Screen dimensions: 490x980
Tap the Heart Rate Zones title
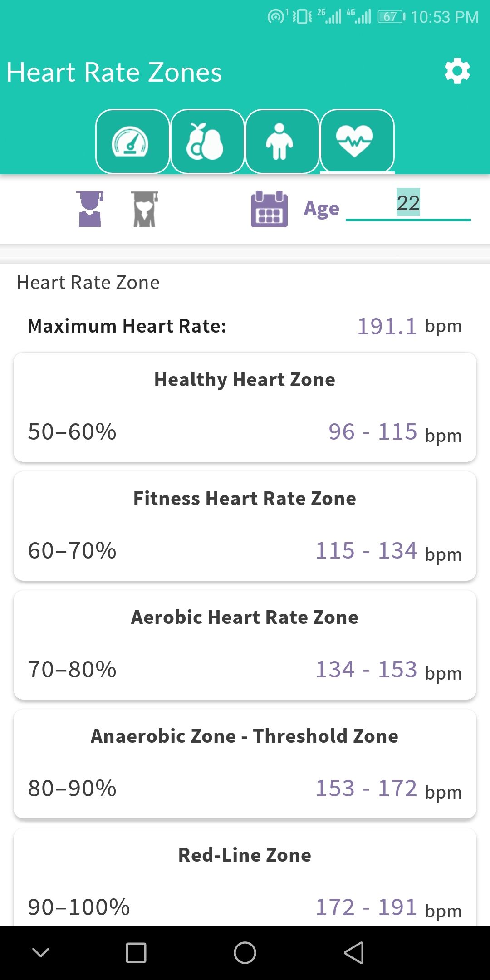114,73
